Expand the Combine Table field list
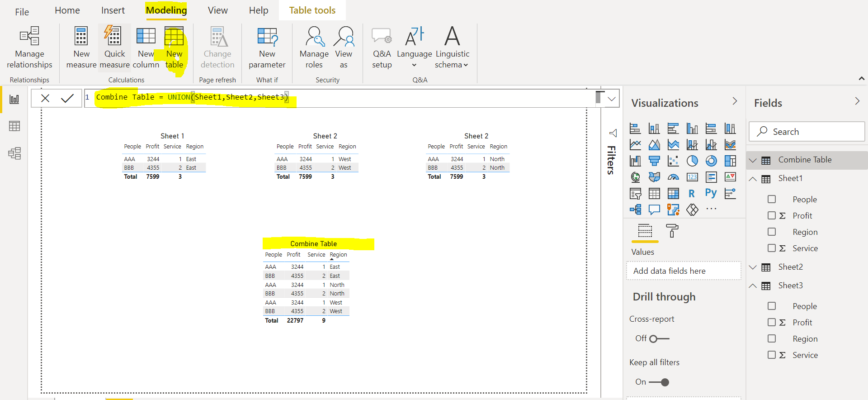The image size is (868, 400). 753,160
